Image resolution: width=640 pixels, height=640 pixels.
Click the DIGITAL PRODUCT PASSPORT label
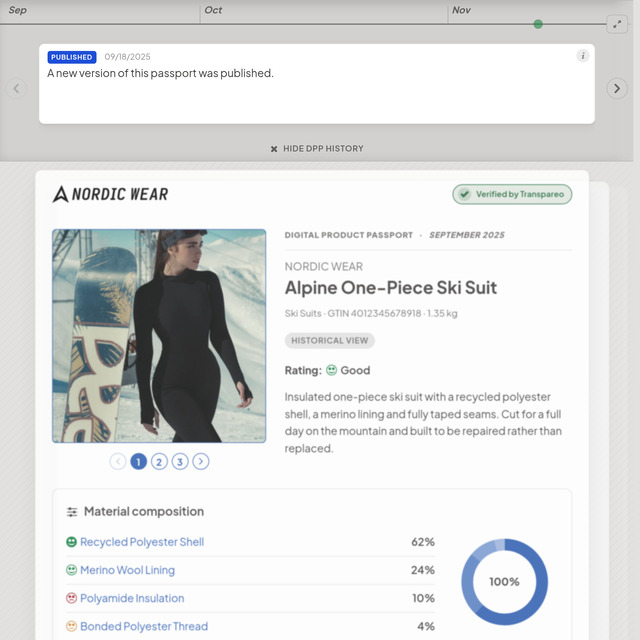pos(349,235)
